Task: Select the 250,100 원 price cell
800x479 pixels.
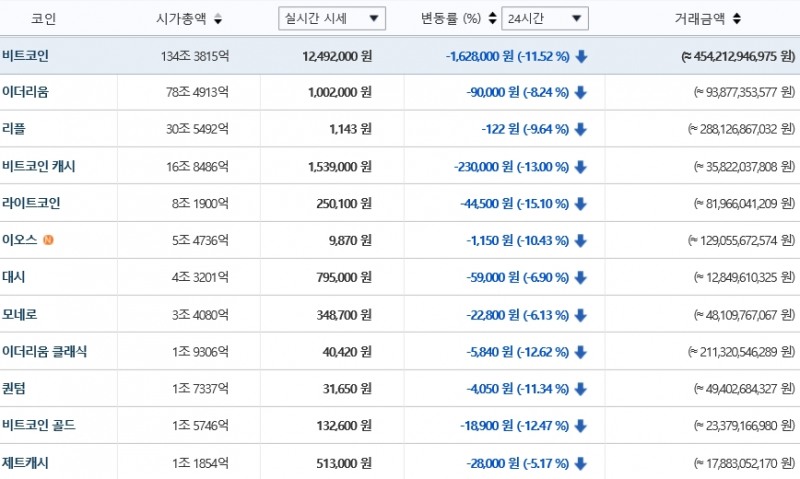Action: 344,204
